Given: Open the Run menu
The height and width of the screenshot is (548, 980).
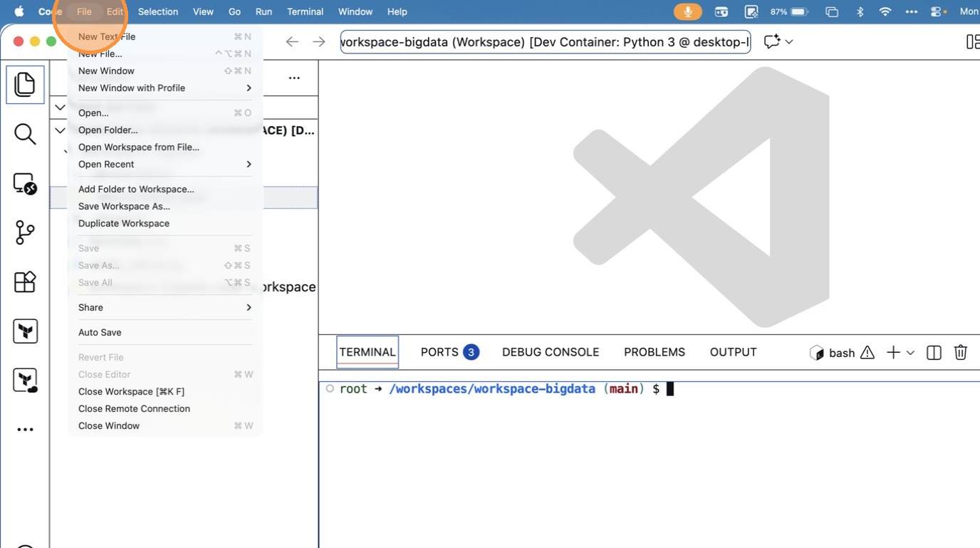Looking at the screenshot, I should (x=264, y=11).
